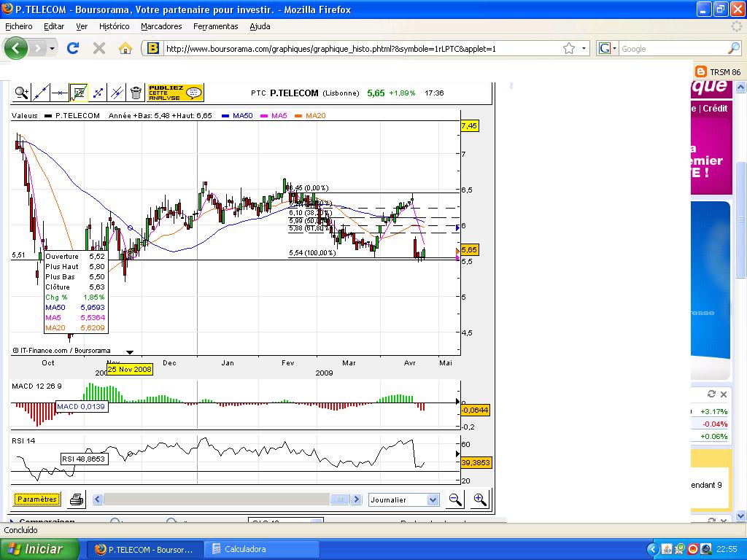Reload the page in Firefox

73,48
